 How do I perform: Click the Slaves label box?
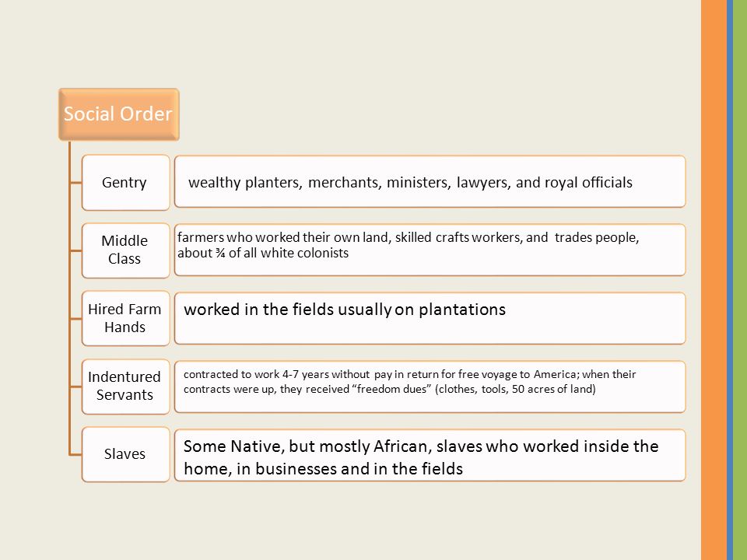click(125, 454)
